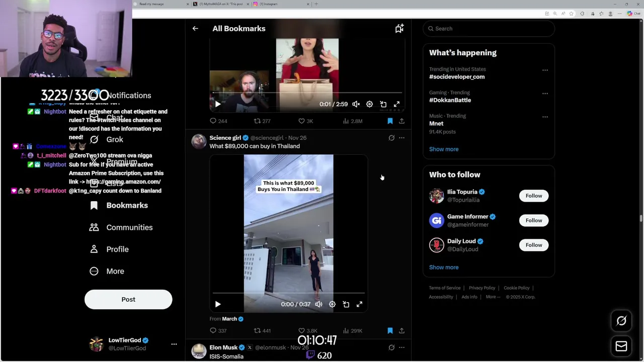The height and width of the screenshot is (362, 644).
Task: Open the 244 replies on top post
Action: click(218, 121)
